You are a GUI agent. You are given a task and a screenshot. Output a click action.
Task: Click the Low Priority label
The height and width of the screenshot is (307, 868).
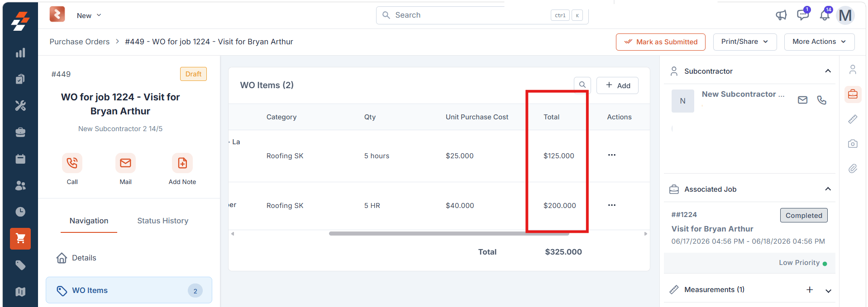point(799,262)
